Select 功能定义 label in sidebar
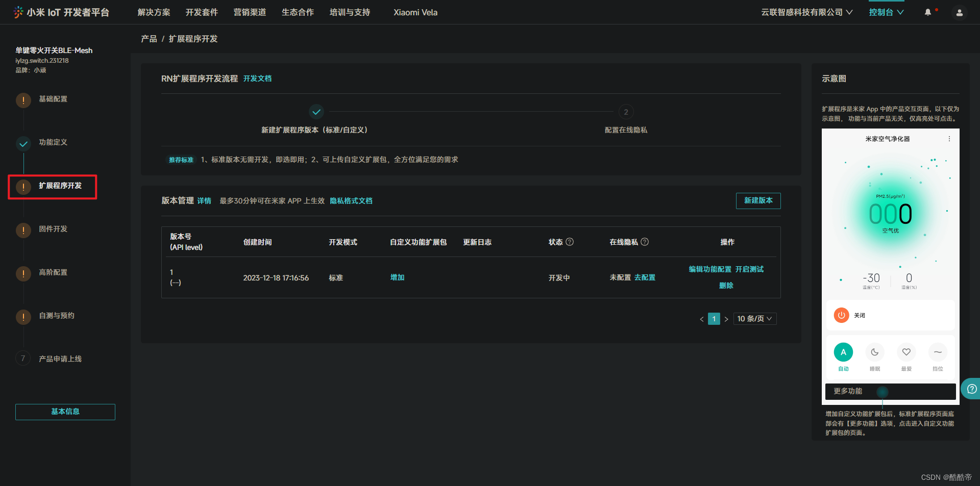This screenshot has width=980, height=486. (x=53, y=142)
